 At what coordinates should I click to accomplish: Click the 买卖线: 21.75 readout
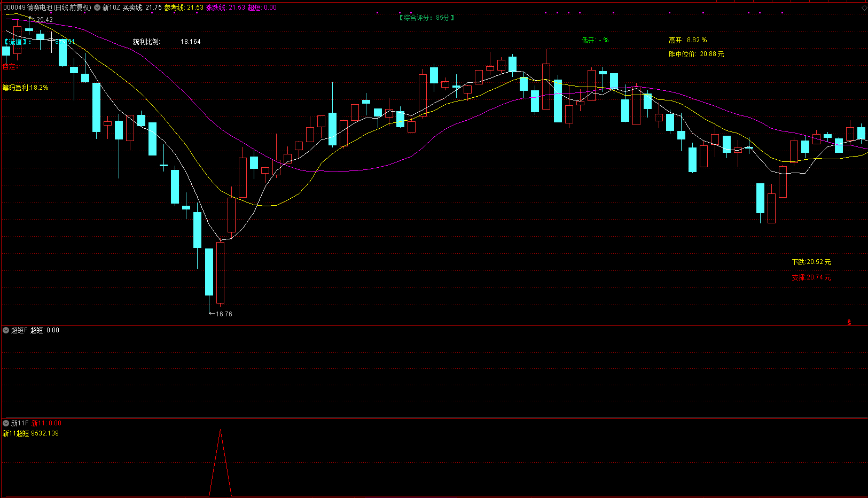[142, 7]
